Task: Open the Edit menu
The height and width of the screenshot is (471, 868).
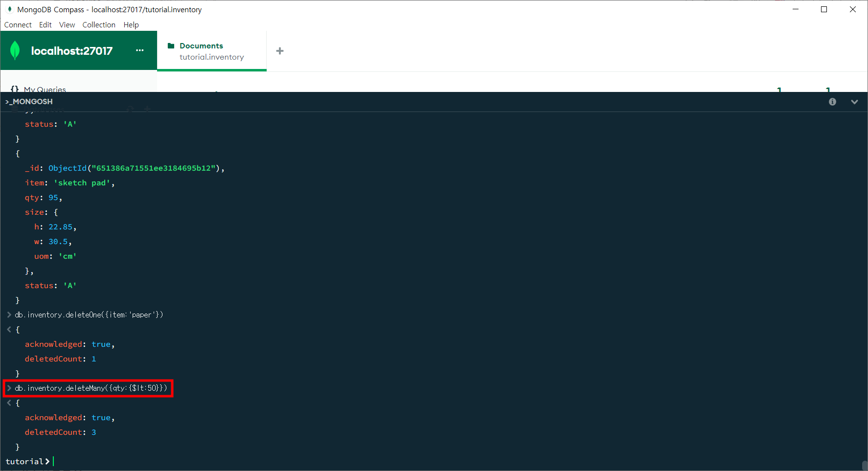Action: (x=46, y=25)
